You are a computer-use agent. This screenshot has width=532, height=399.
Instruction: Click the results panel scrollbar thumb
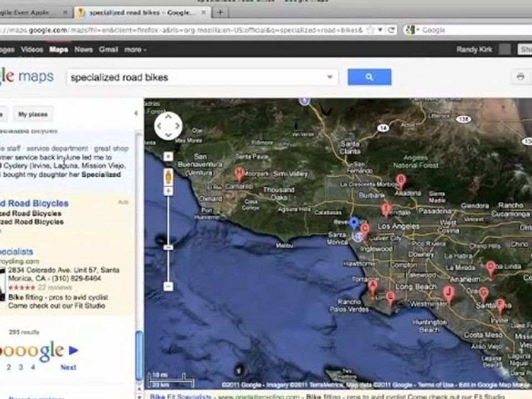point(139,356)
